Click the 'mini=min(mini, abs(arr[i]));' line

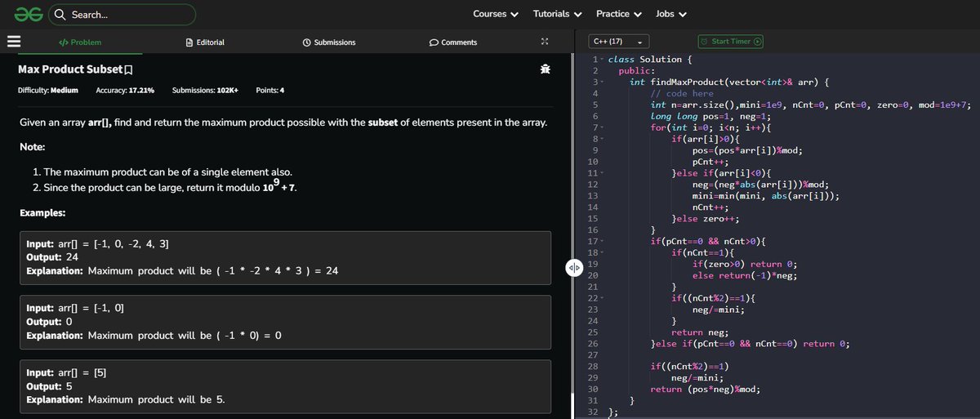pos(766,196)
